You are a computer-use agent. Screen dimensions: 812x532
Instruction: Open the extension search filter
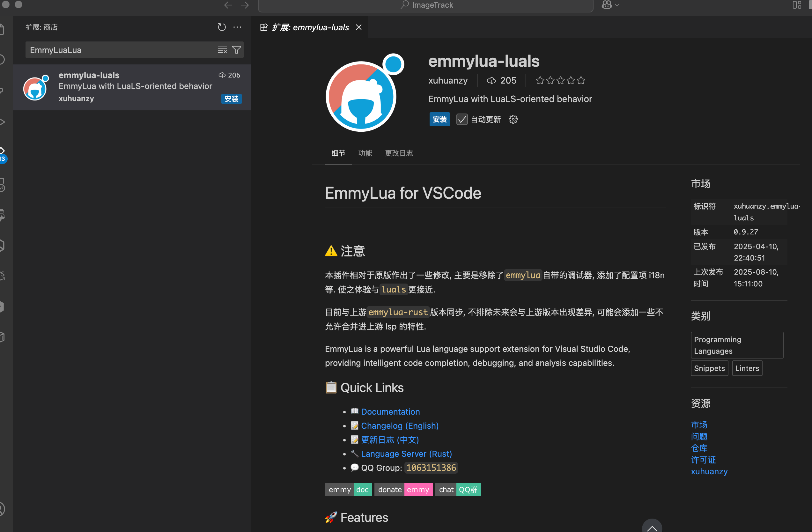click(x=236, y=50)
